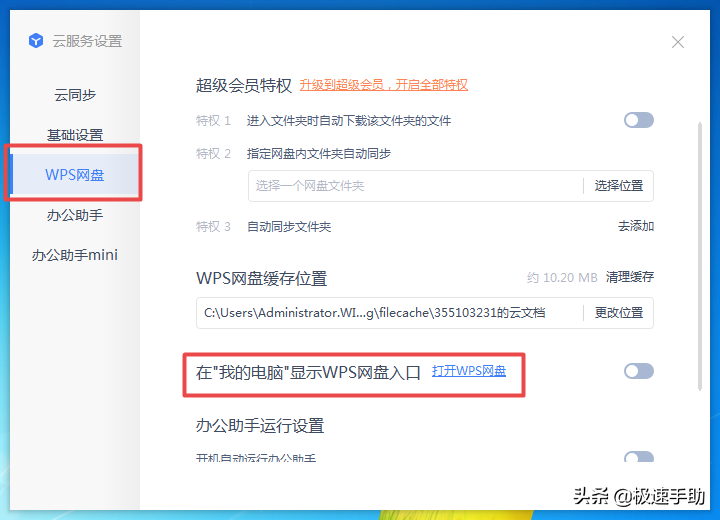Select the WPS网盘 sidebar item
The height and width of the screenshot is (520, 720).
pos(75,175)
